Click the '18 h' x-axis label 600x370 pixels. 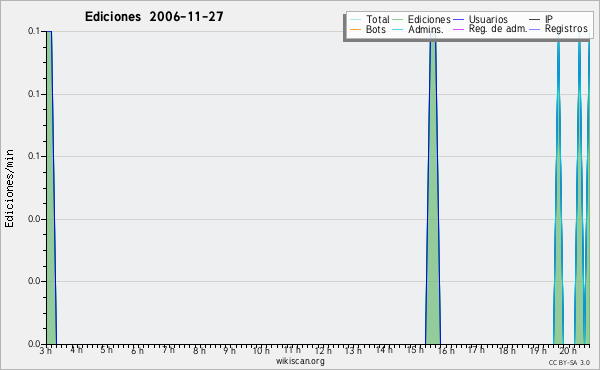[x=507, y=350]
